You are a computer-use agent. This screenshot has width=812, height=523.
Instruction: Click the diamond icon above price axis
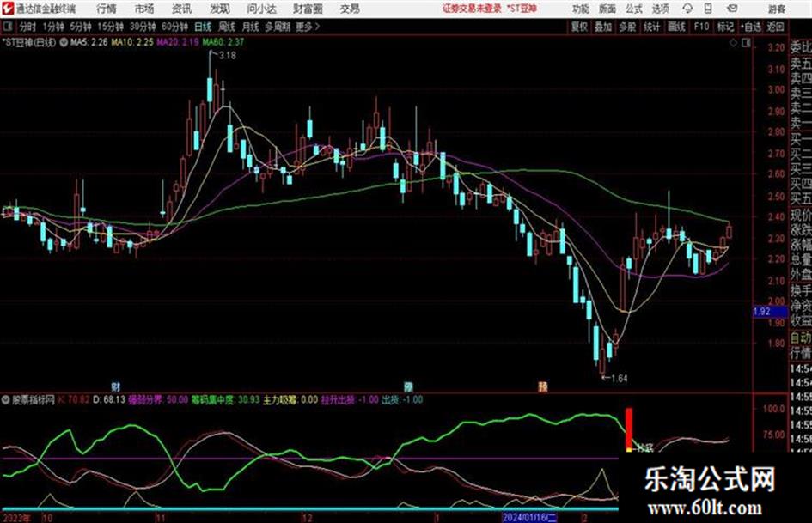[x=733, y=43]
